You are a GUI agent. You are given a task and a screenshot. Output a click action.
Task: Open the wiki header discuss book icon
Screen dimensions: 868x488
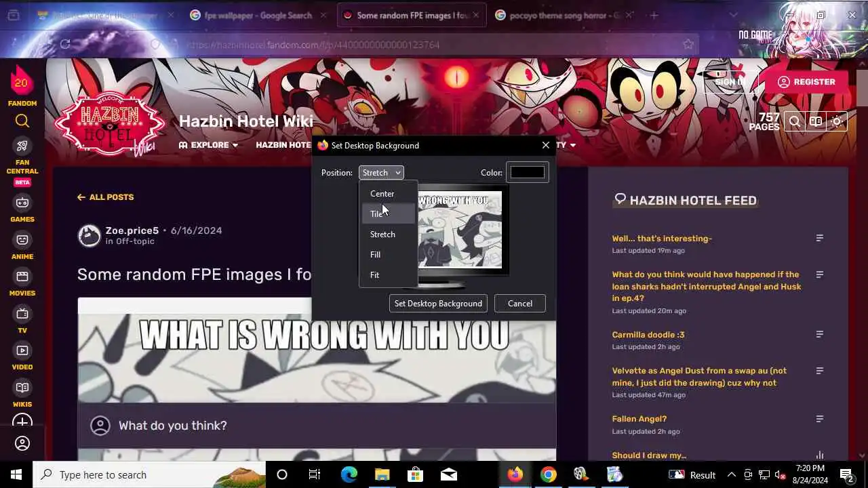point(816,122)
